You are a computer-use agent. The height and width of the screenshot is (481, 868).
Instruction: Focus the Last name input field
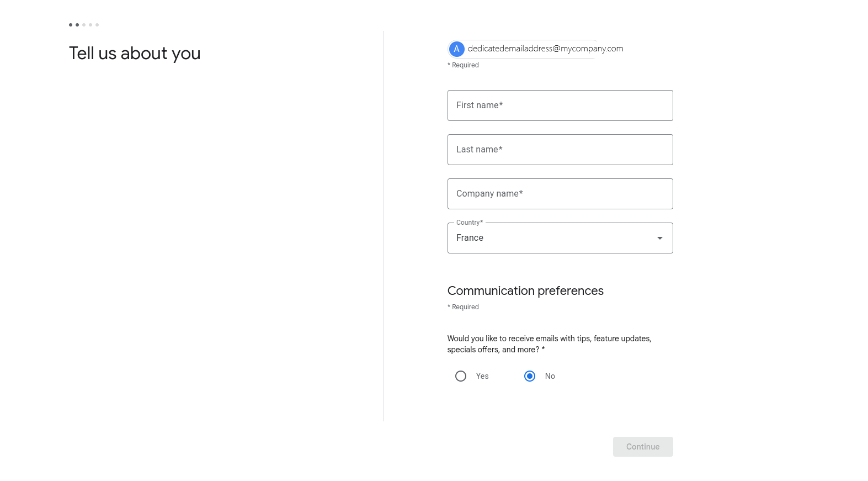560,150
